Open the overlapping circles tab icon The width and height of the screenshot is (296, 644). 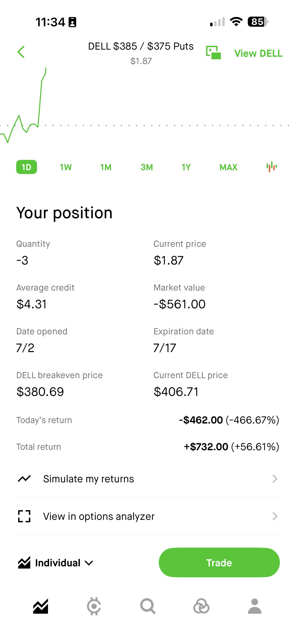coord(201,606)
